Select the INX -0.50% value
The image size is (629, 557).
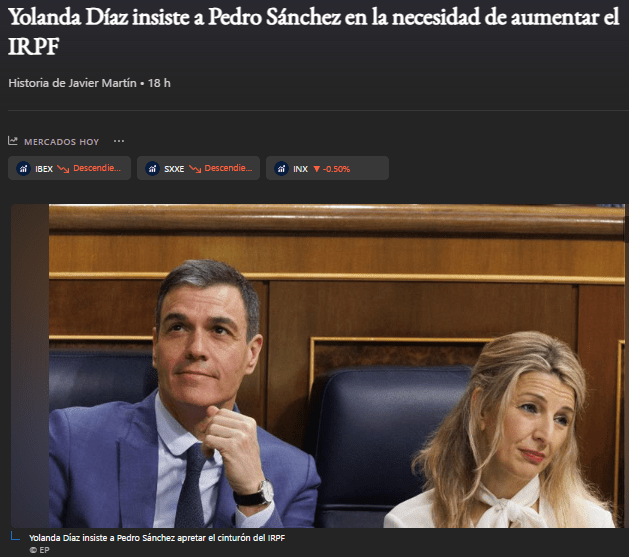tap(336, 169)
